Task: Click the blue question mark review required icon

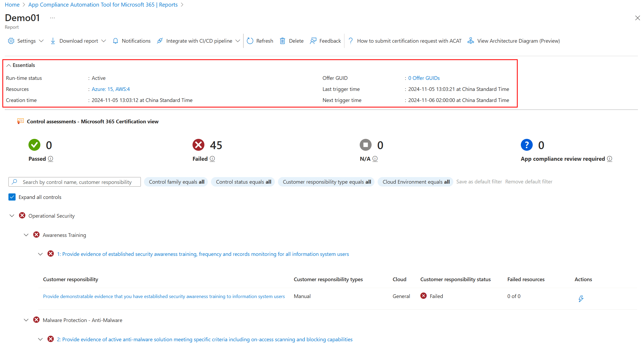Action: [x=527, y=145]
